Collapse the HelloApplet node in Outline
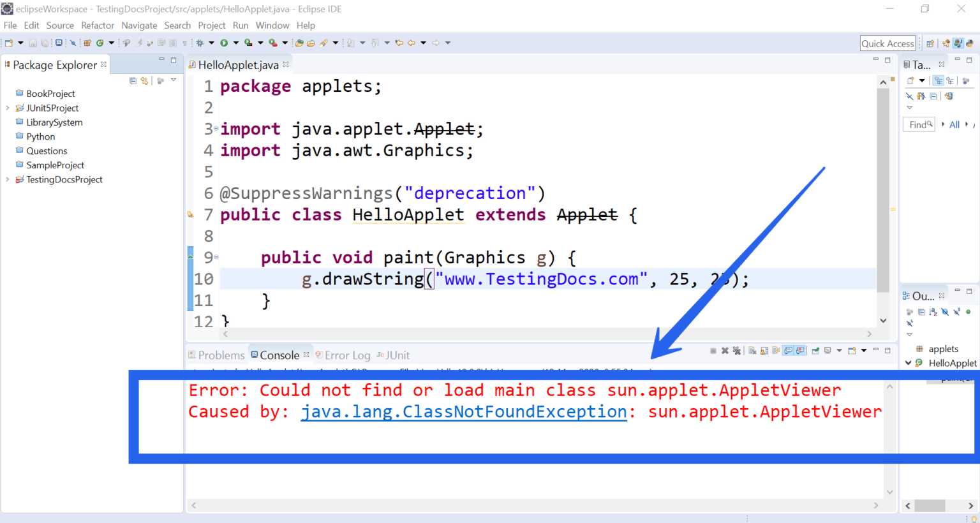Screen dimensions: 980x523 tap(908, 363)
